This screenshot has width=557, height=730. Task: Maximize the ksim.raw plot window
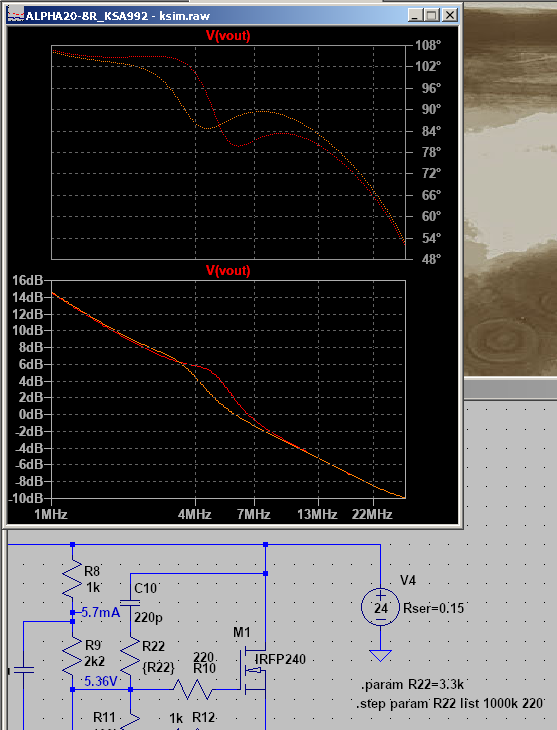(x=431, y=15)
